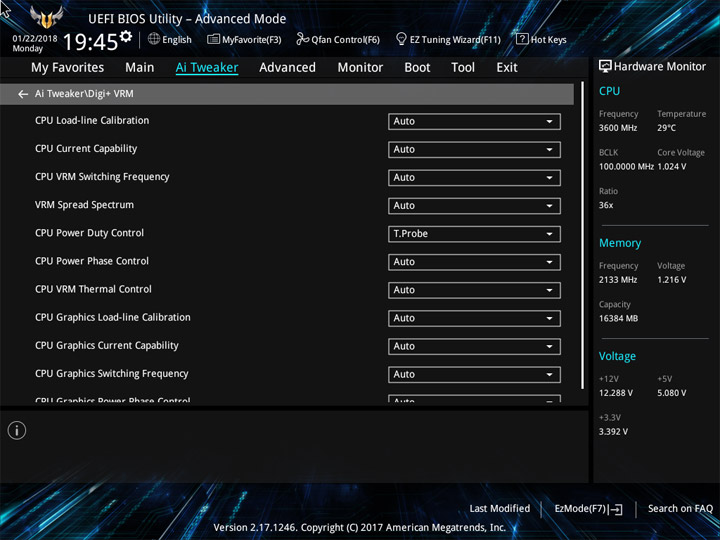Viewport: 720px width, 540px height.
Task: Switch to the Boot tab
Action: click(x=417, y=68)
